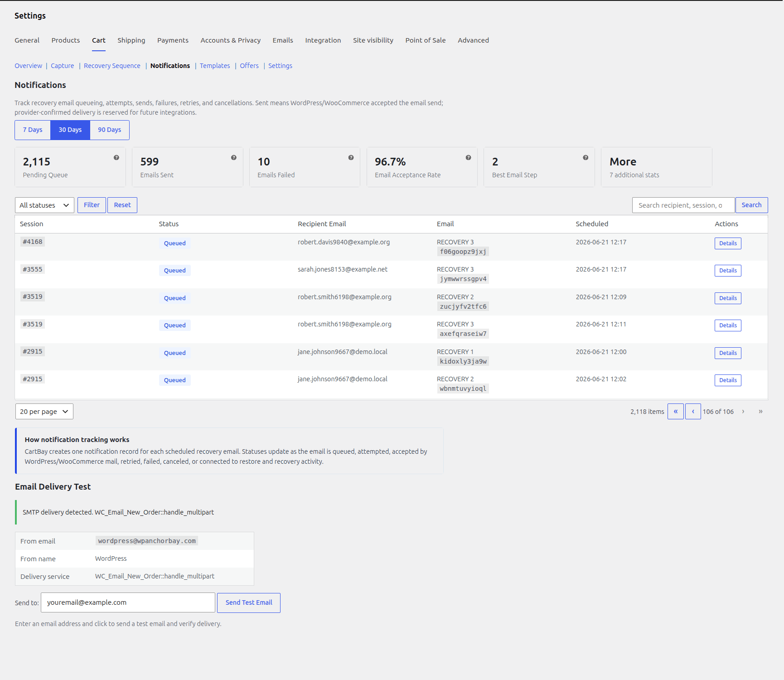Click the Send Test Email button
Viewport: 784px width, 680px height.
click(249, 603)
